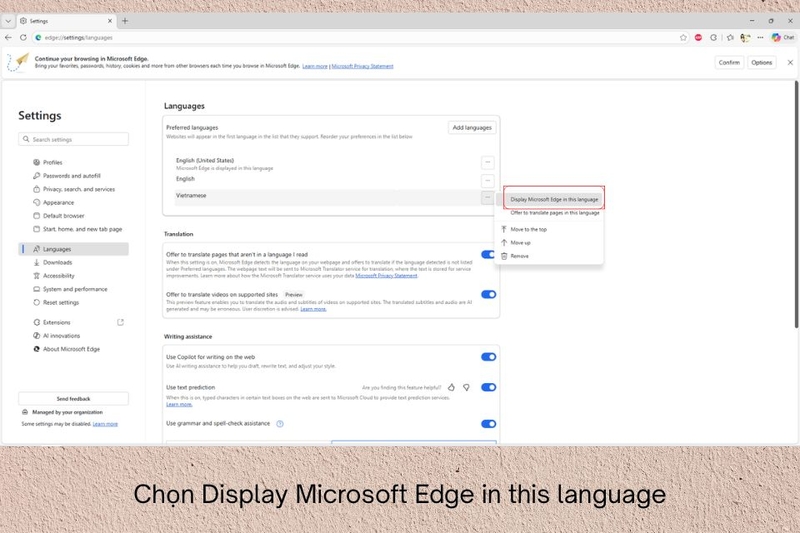Click the page vertical scrollbar
The width and height of the screenshot is (800, 533).
point(796,204)
